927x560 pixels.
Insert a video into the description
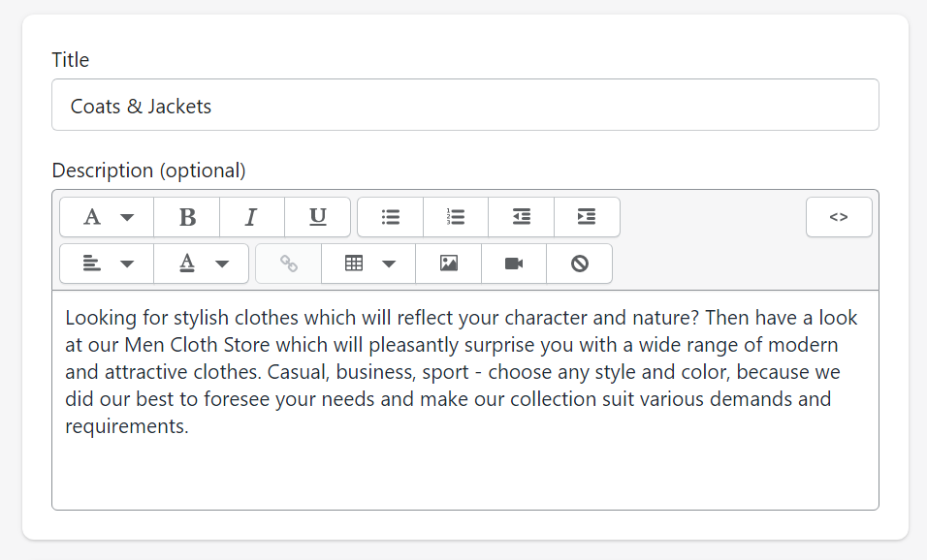pyautogui.click(x=514, y=264)
